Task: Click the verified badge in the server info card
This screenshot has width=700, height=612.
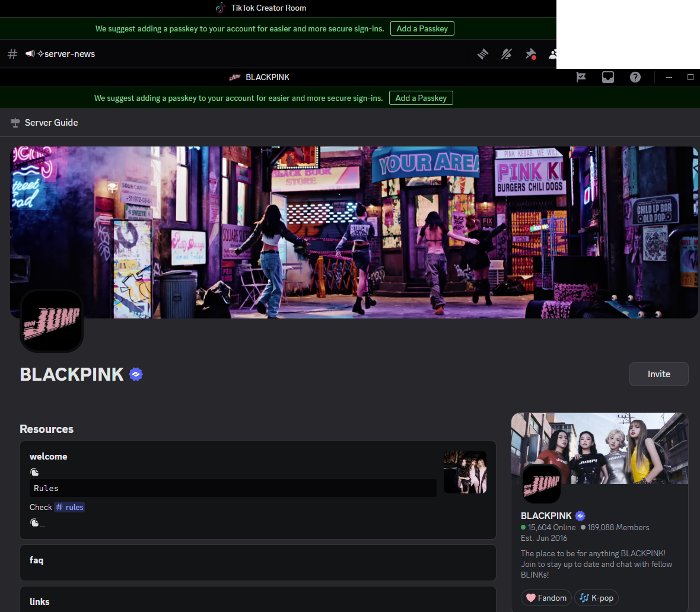Action: [580, 516]
